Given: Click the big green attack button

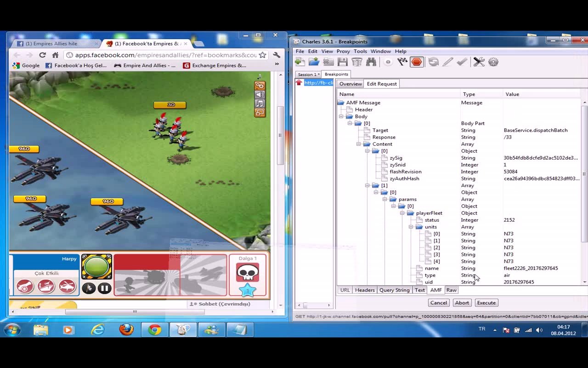Looking at the screenshot, I should pos(96,267).
